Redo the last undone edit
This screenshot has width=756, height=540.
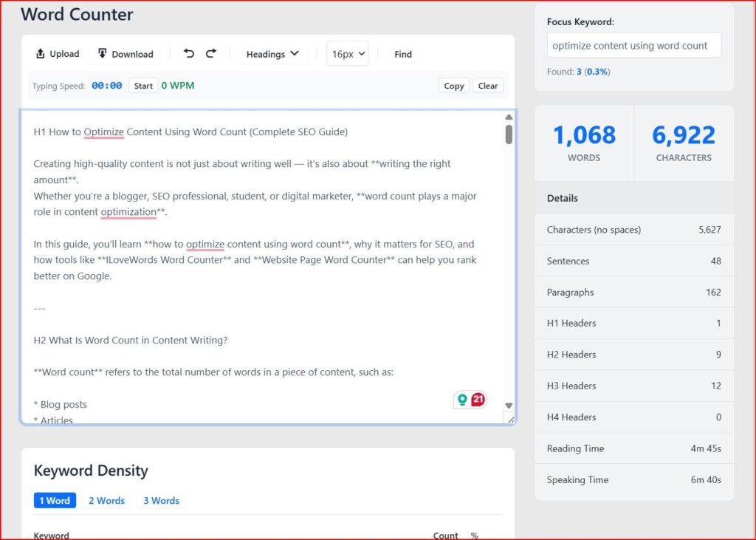[211, 53]
